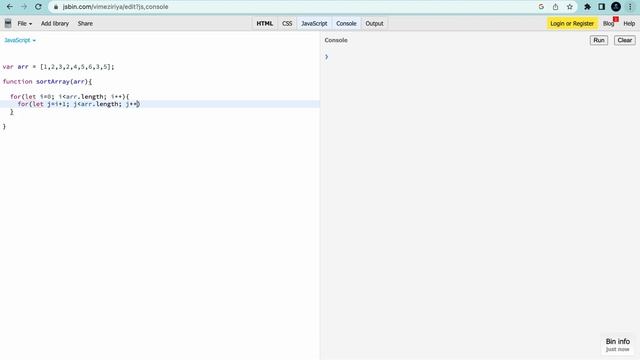Open the Blog link
This screenshot has height=360, width=640.
click(609, 24)
